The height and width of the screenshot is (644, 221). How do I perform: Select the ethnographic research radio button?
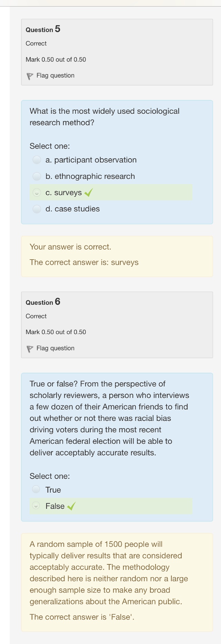(x=37, y=177)
